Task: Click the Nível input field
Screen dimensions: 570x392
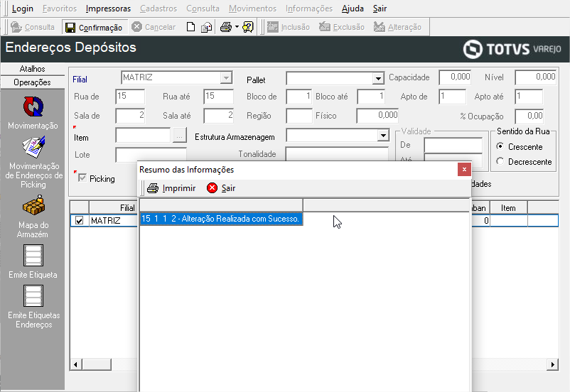Action: (x=535, y=77)
